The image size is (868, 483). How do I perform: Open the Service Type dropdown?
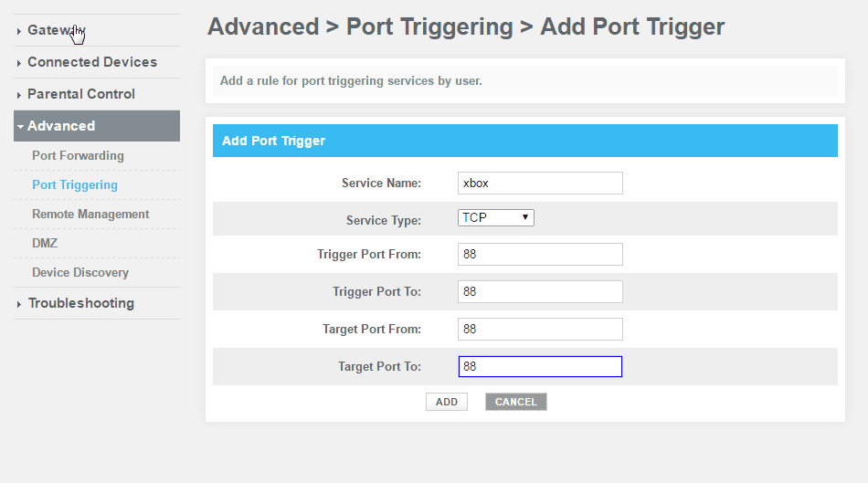[x=495, y=217]
